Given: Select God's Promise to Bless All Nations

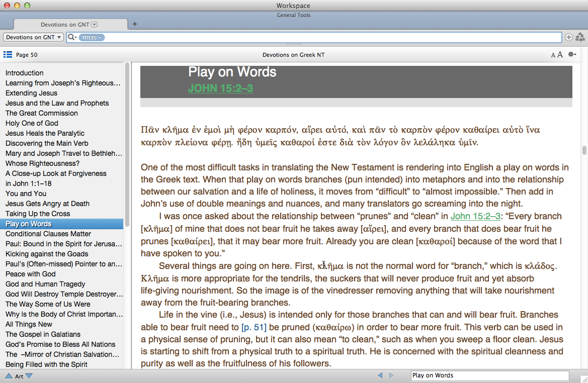Looking at the screenshot, I should tap(60, 344).
